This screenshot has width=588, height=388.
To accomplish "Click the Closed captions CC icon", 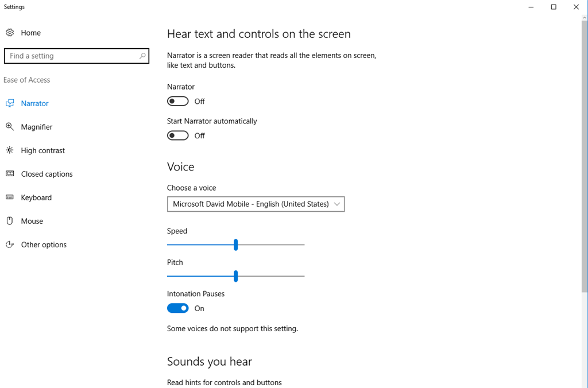I will pyautogui.click(x=10, y=173).
